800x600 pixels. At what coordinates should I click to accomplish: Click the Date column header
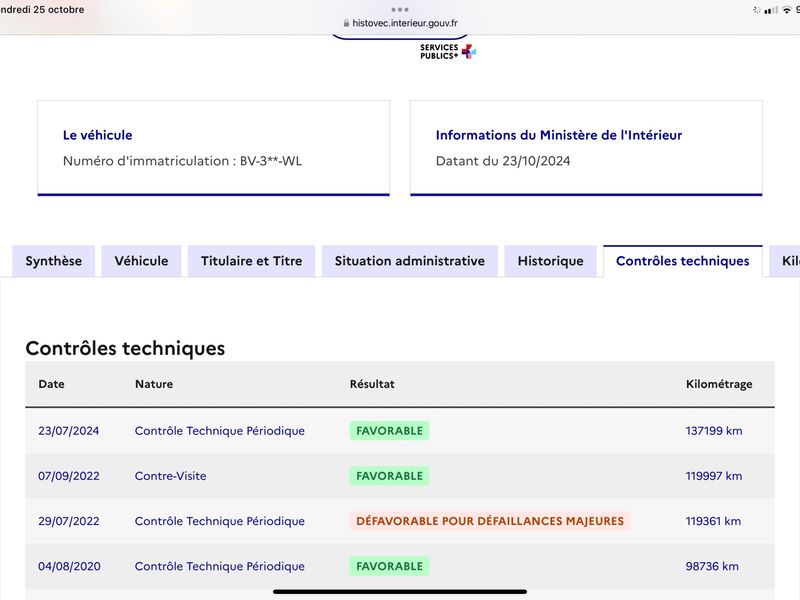tap(52, 384)
